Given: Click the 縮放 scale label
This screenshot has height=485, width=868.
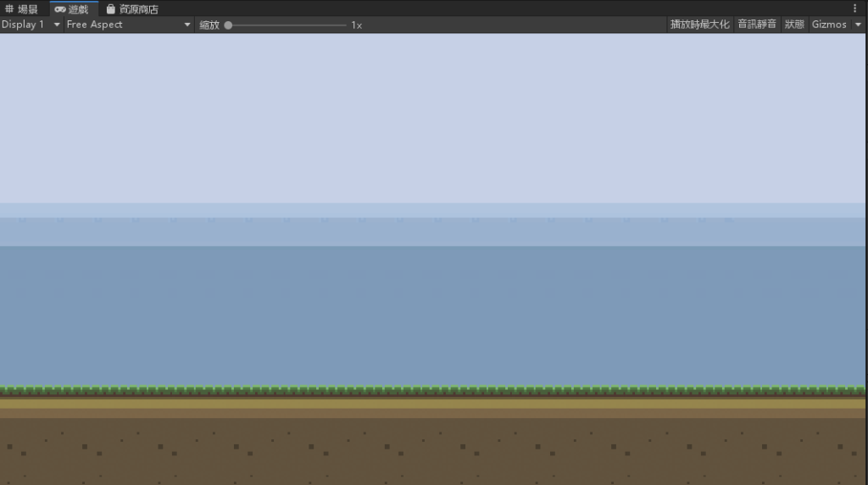Looking at the screenshot, I should coord(209,25).
